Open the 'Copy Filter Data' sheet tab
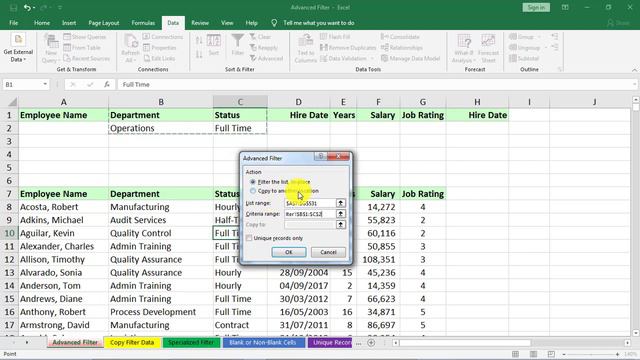Screen dimensions: 640x360 132,342
